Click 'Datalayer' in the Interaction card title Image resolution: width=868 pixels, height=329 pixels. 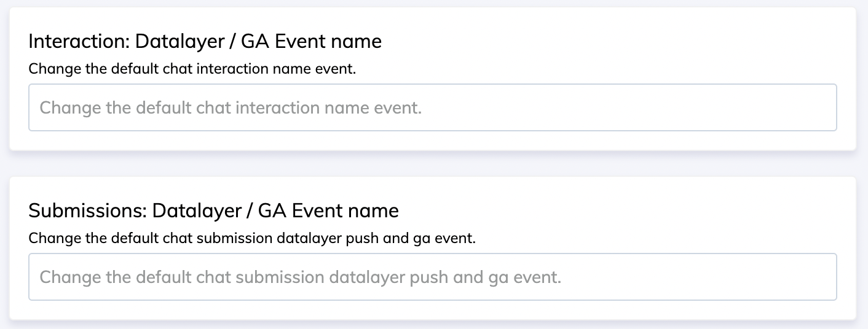click(x=177, y=41)
